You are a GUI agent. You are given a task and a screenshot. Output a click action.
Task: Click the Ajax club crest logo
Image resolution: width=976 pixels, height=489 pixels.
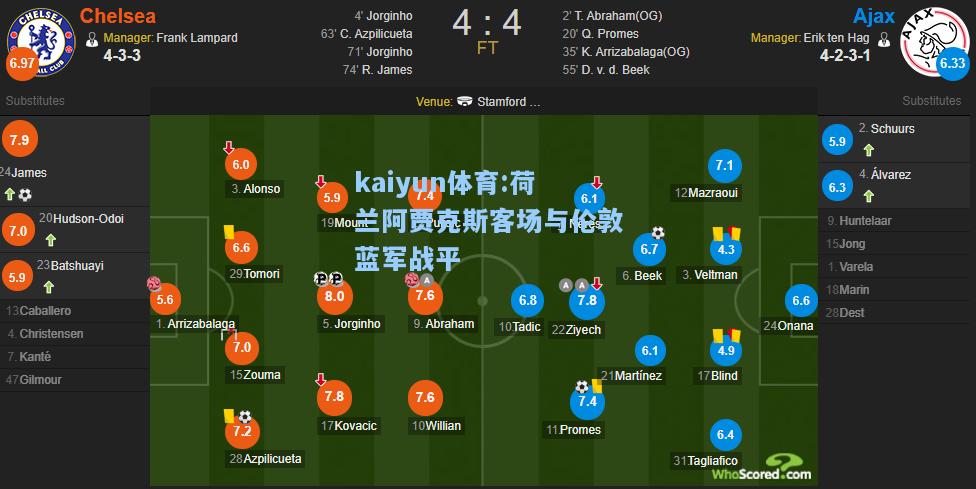[934, 42]
